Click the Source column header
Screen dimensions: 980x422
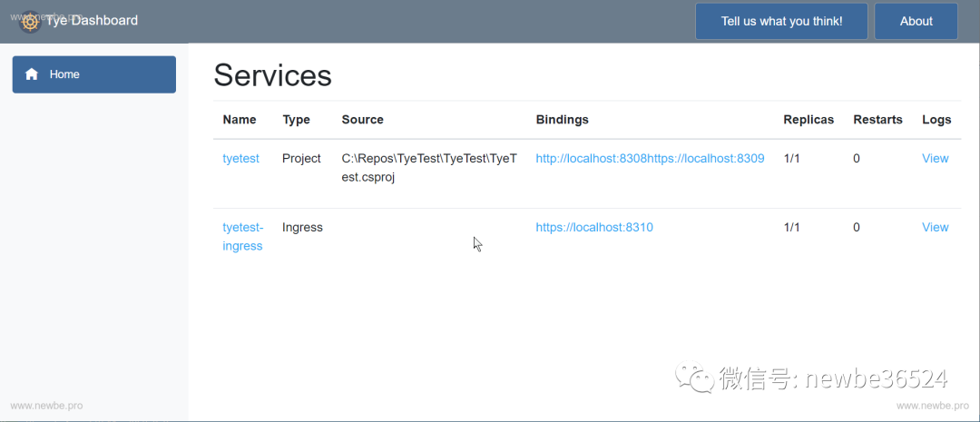[362, 120]
